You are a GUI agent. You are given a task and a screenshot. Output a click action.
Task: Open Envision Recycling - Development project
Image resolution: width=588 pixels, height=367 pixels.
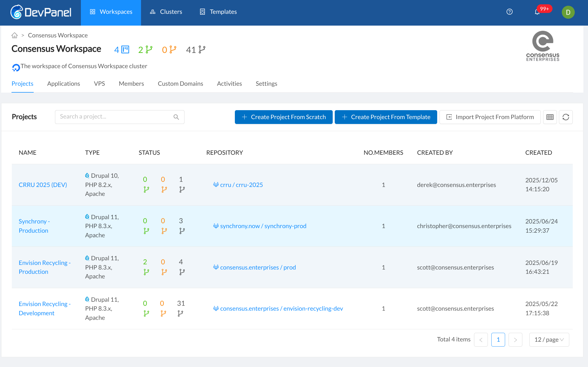click(45, 309)
